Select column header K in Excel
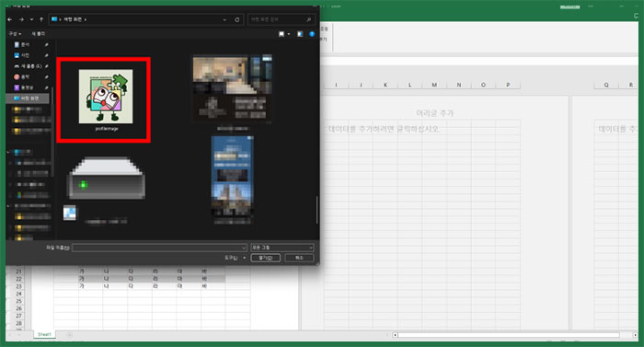Screen dimensions: 644x347 pos(385,85)
